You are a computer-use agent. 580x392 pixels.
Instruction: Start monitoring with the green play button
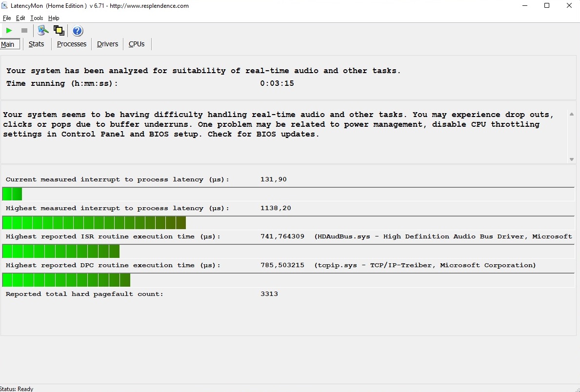(9, 31)
